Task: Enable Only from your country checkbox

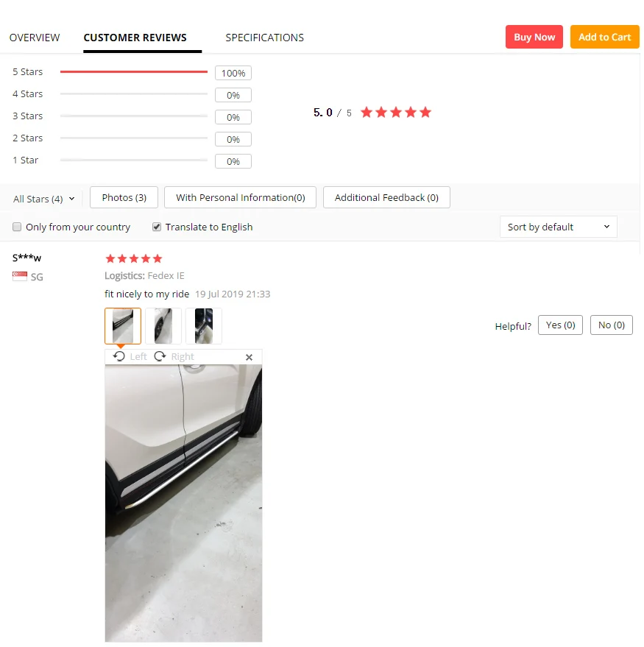Action: pyautogui.click(x=17, y=227)
